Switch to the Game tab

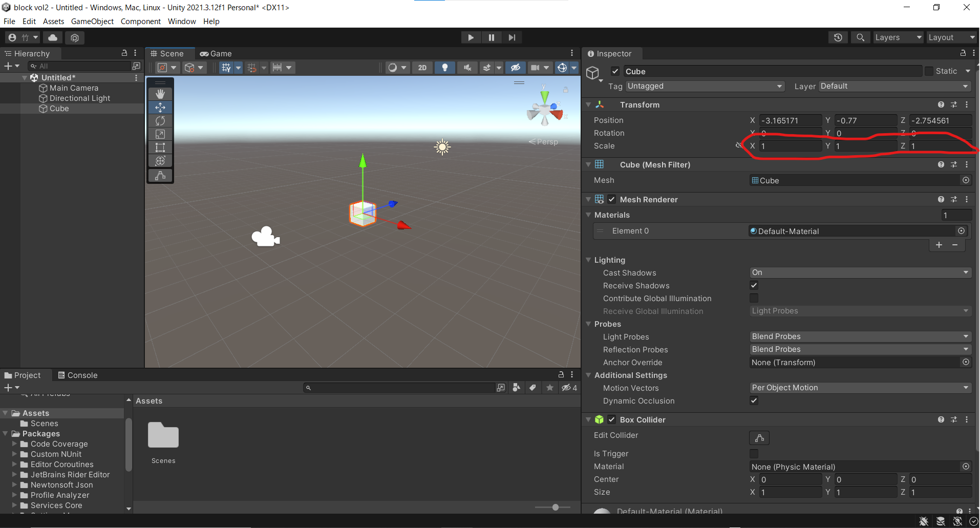point(216,53)
